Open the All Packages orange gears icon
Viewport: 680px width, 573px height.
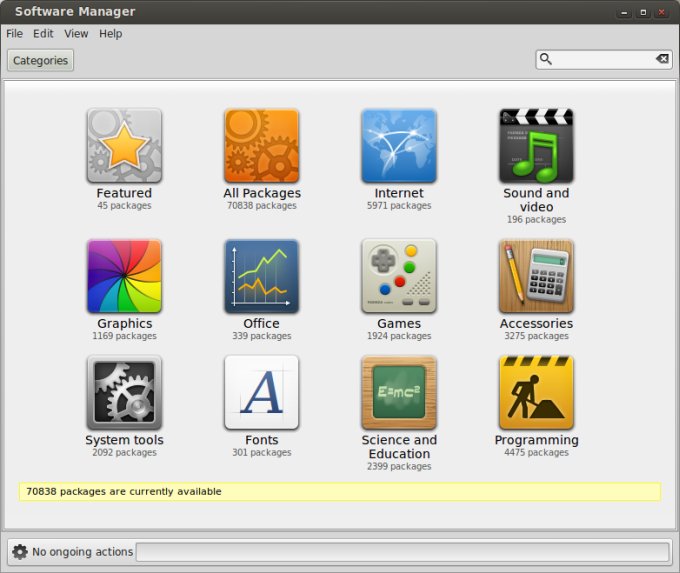click(262, 146)
